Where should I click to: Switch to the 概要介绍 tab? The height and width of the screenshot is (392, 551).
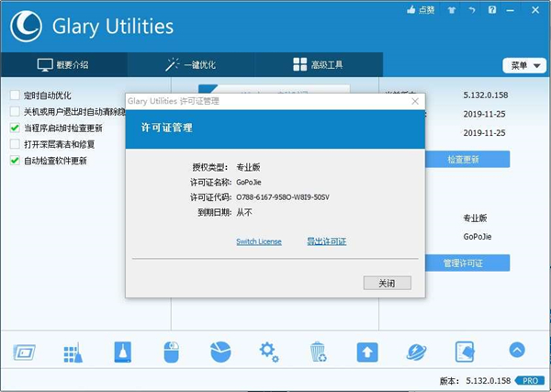[x=64, y=64]
